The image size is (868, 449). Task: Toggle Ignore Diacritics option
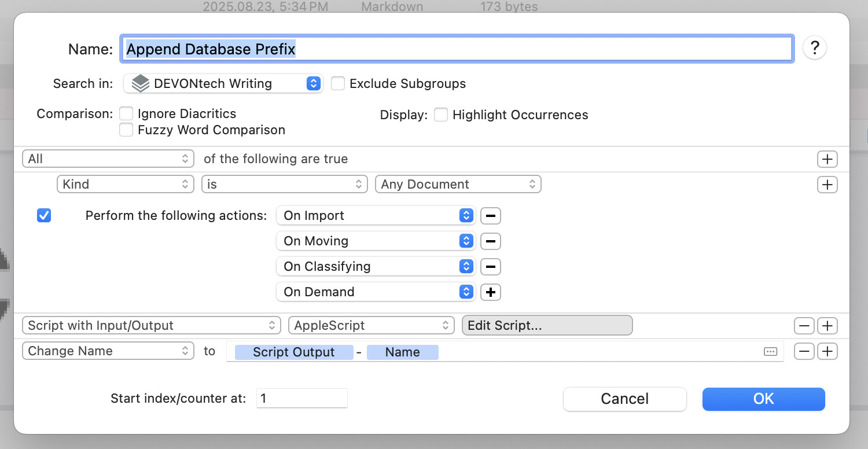pyautogui.click(x=126, y=113)
